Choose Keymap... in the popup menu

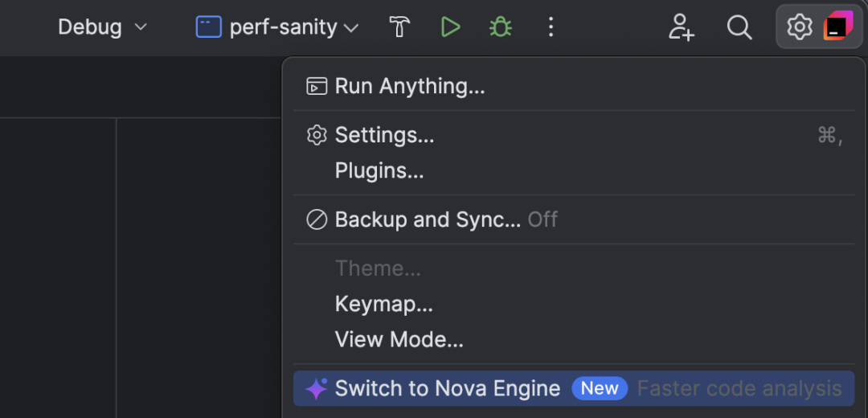[574, 304]
